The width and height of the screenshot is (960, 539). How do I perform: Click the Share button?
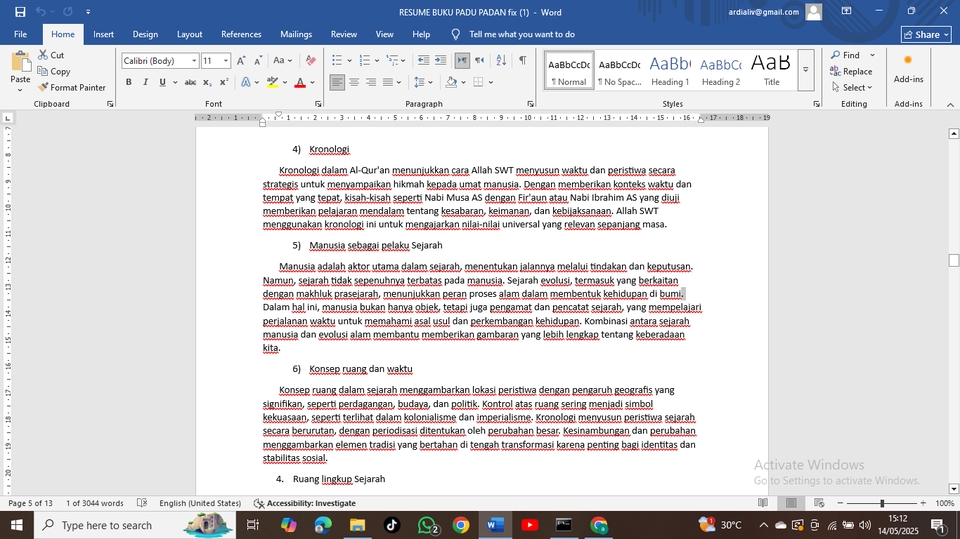pos(926,34)
